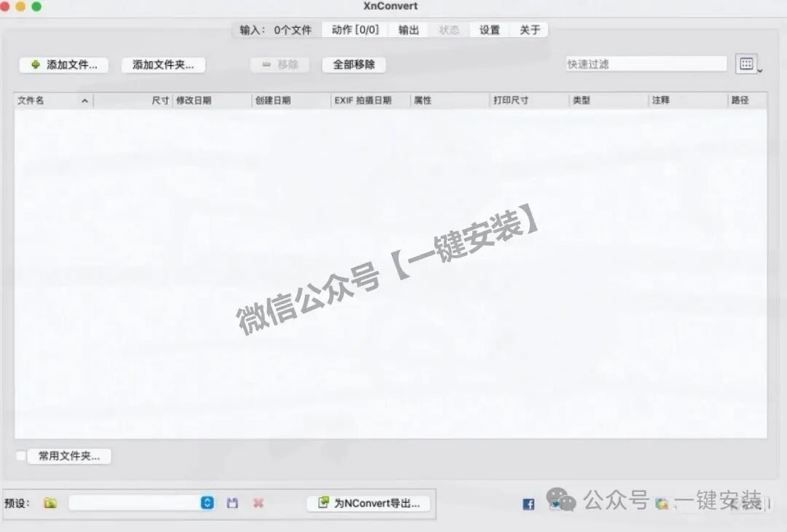Sort by the 属性 (Attributes) column header
The width and height of the screenshot is (787, 532).
coord(450,101)
